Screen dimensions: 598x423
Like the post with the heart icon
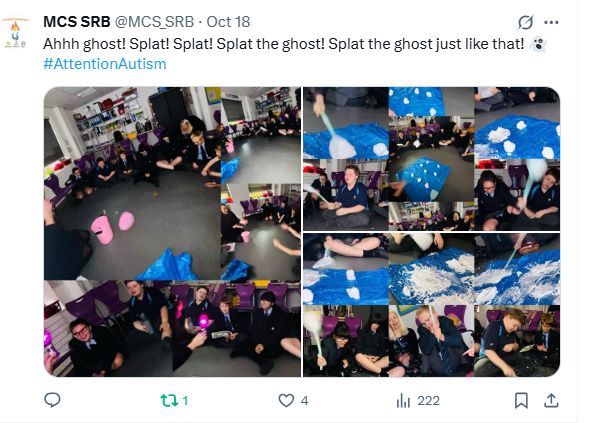tap(286, 400)
